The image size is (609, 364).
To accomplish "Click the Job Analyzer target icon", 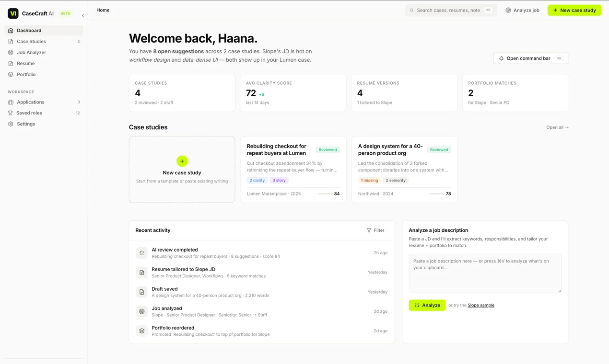I will click(x=11, y=52).
